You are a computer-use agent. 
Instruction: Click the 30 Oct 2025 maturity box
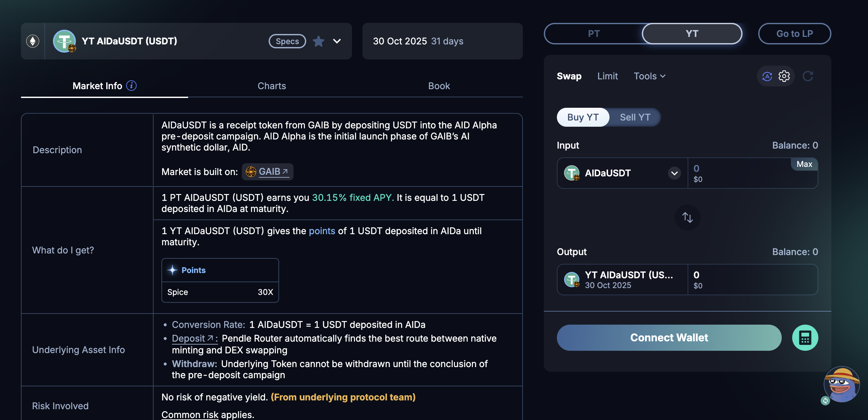coord(442,41)
